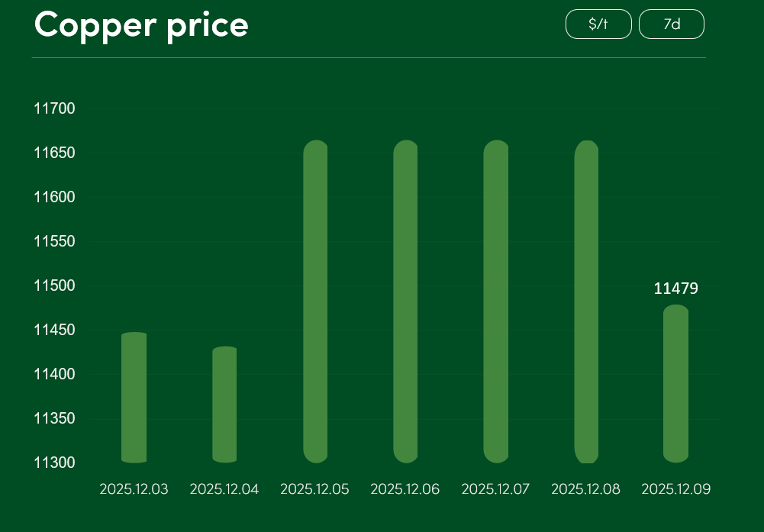Select the 2025.12.06 x-axis label
This screenshot has height=532, width=764.
[405, 489]
